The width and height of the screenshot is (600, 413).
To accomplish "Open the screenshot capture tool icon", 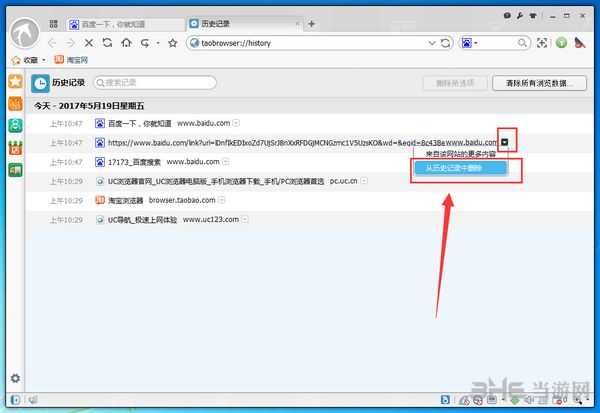I will tap(542, 43).
